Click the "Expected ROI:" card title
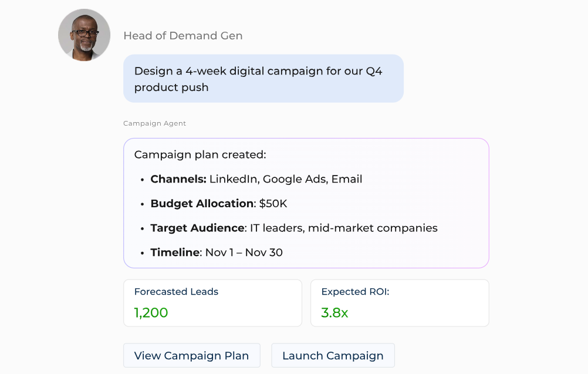588x374 pixels. (355, 292)
